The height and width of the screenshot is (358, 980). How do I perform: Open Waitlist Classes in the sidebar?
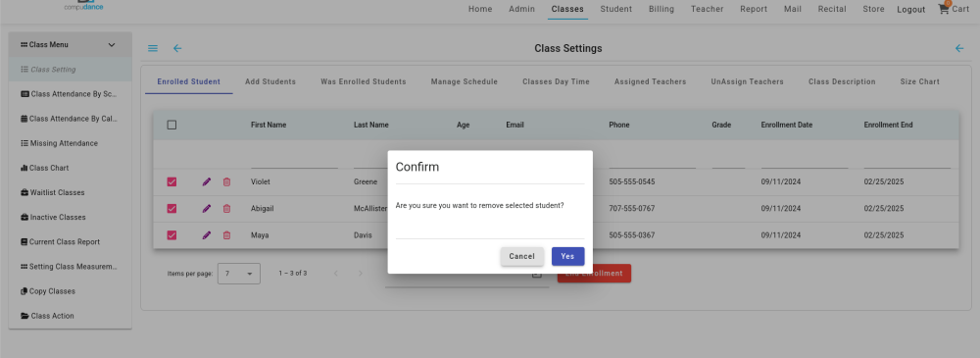point(70,193)
